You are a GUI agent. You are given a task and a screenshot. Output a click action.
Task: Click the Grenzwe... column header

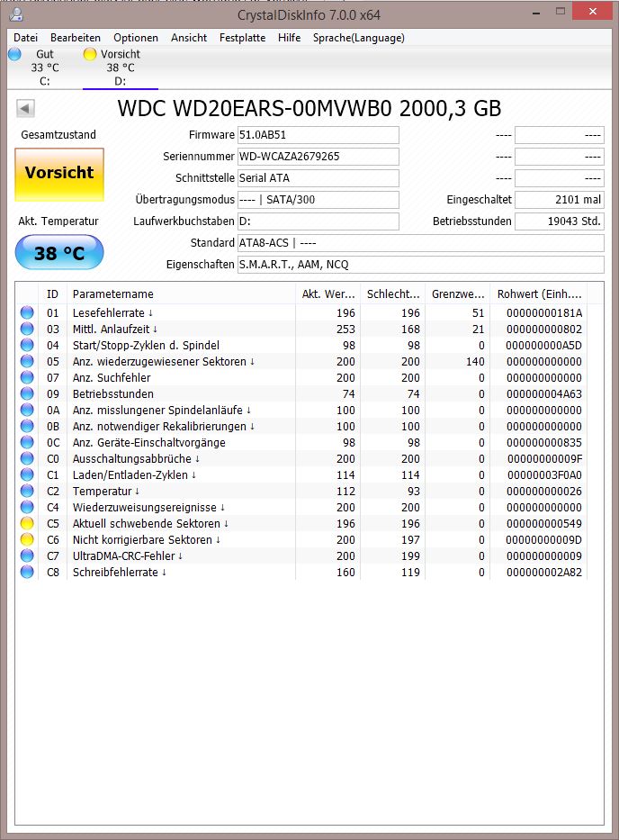click(x=458, y=294)
